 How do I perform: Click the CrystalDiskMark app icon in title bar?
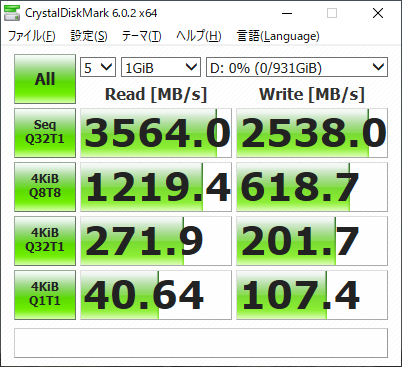click(x=12, y=13)
